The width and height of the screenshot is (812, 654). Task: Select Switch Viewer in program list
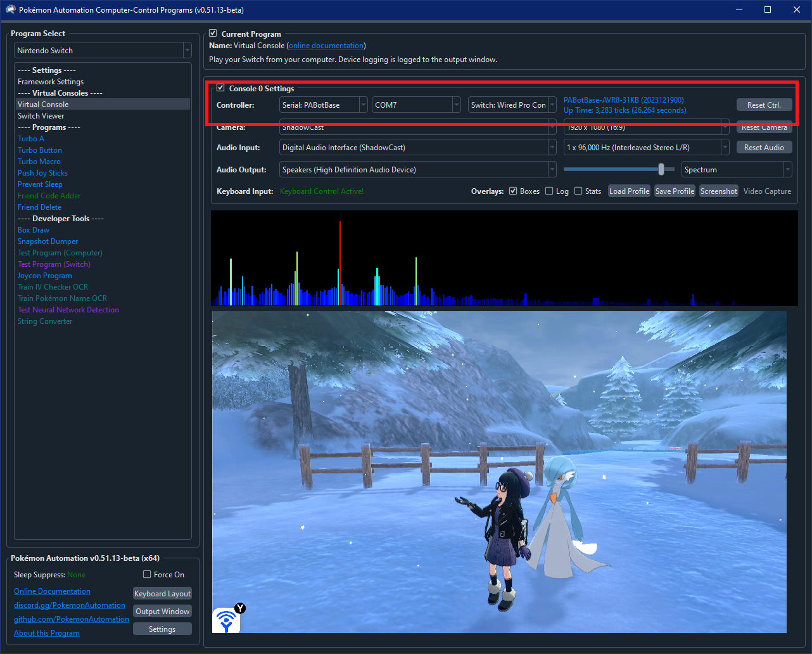[41, 116]
